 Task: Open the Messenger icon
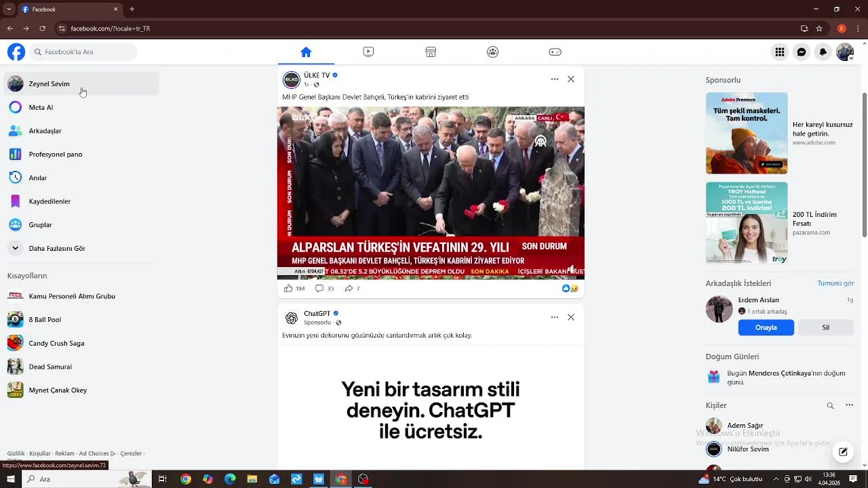[x=802, y=52]
